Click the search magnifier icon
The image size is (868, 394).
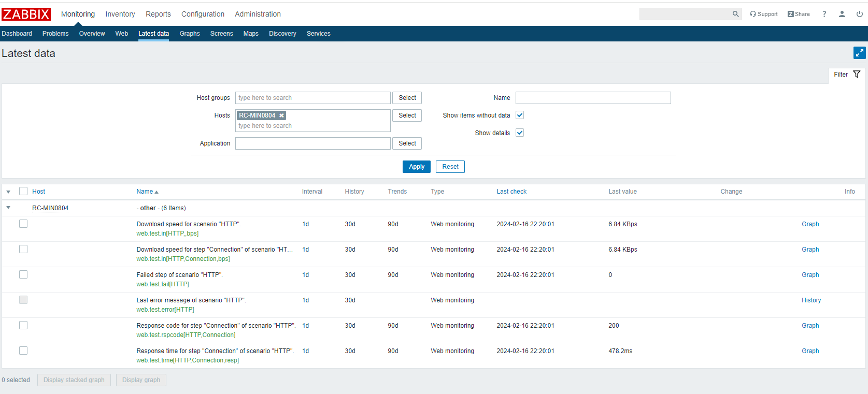pyautogui.click(x=735, y=14)
